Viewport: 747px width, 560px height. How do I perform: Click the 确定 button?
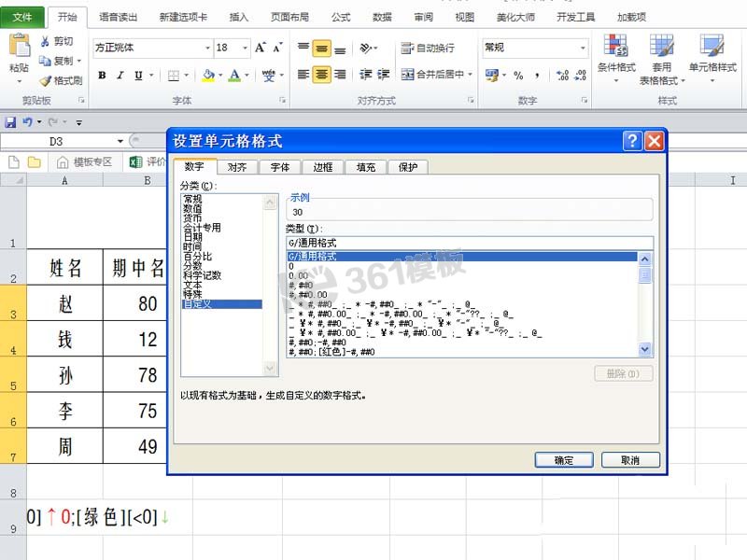click(563, 459)
